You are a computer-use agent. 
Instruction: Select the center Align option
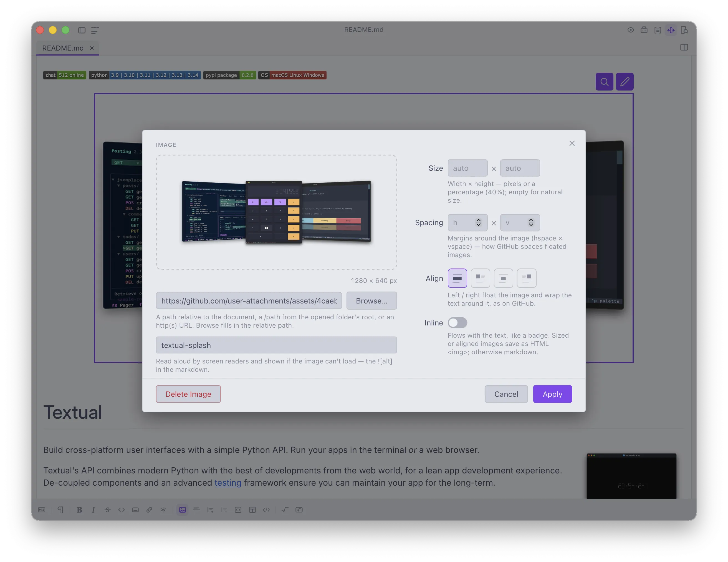503,278
